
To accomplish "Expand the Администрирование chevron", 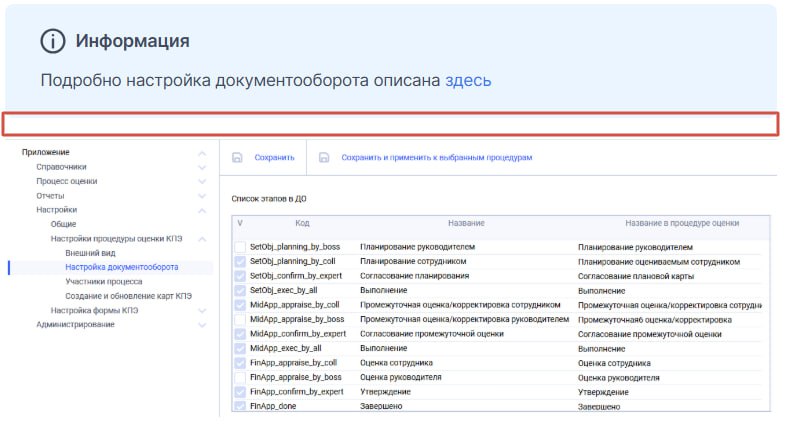I will [203, 325].
